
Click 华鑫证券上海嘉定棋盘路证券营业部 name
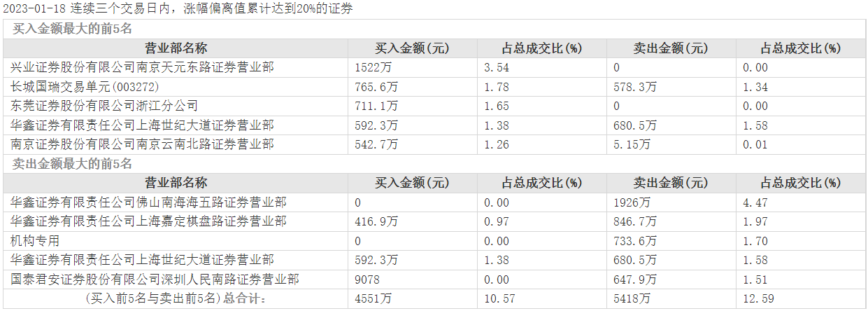point(148,221)
